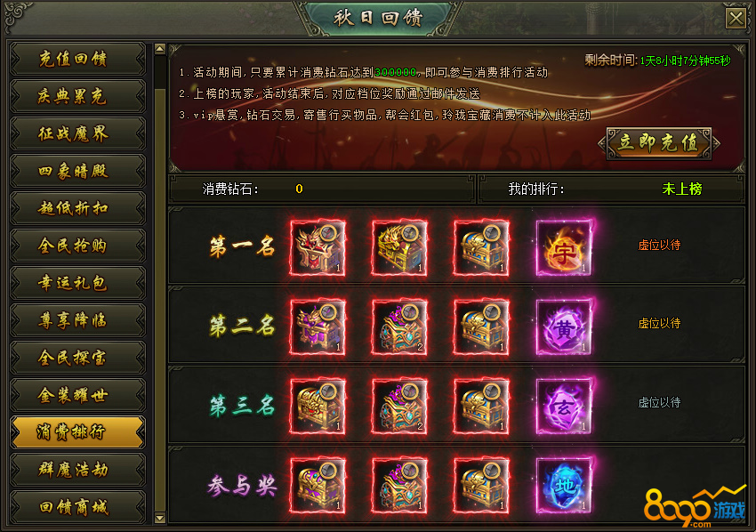Click the 8090 游戏 logo link
The height and width of the screenshot is (532, 756).
click(695, 507)
